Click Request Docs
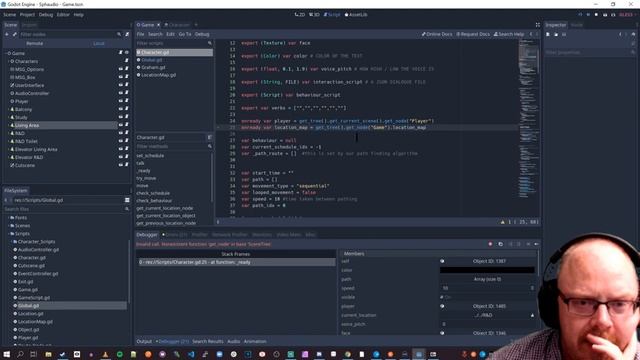This screenshot has height=360, width=640. (x=473, y=34)
